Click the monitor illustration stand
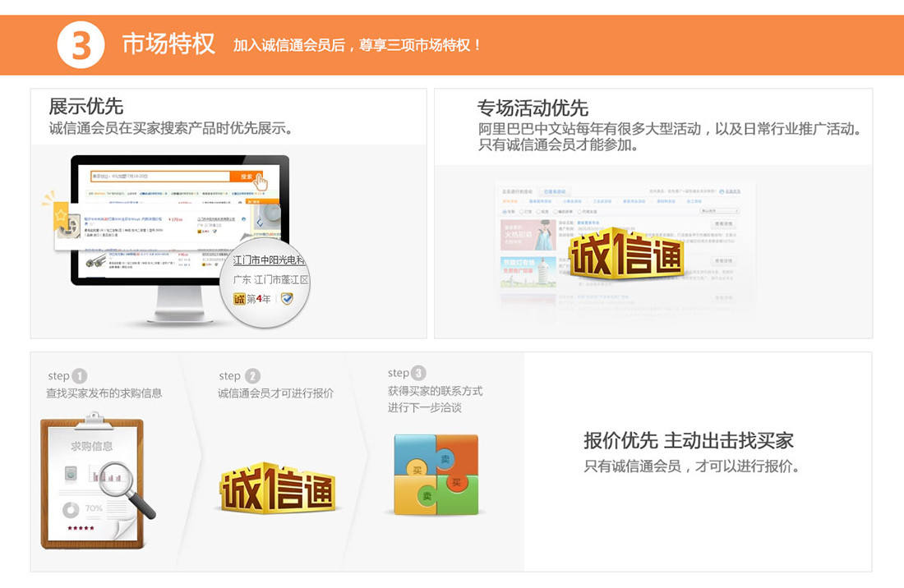The image size is (904, 588). click(x=180, y=305)
